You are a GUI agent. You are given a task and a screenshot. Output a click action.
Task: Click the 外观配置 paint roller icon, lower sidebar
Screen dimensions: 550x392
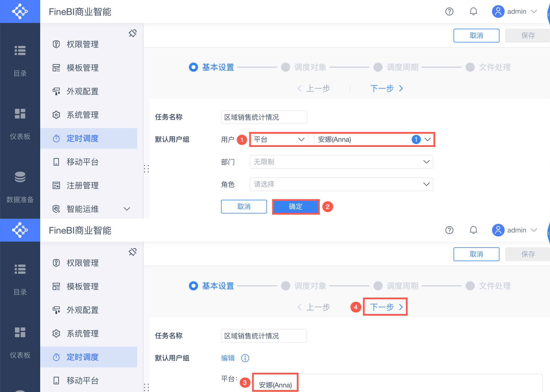coord(56,310)
